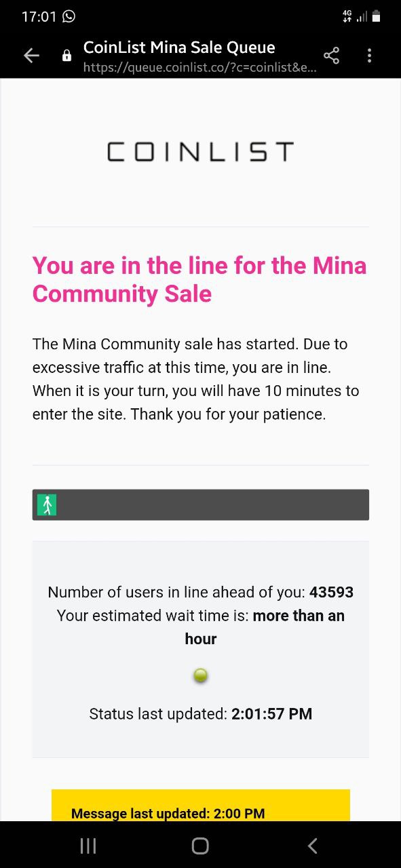Tap the 4G signal indicator
Image resolution: width=401 pixels, height=868 pixels.
347,16
